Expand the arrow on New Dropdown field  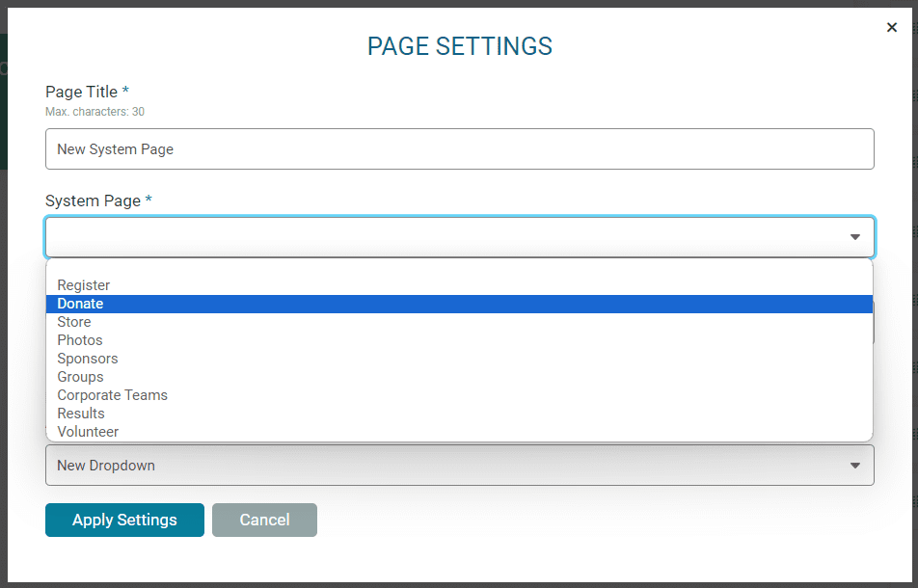pos(854,466)
